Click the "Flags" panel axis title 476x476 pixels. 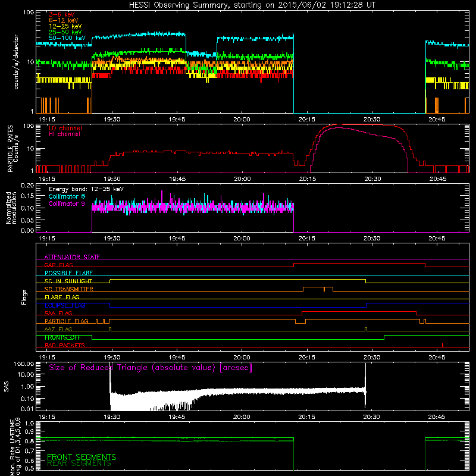tap(24, 297)
